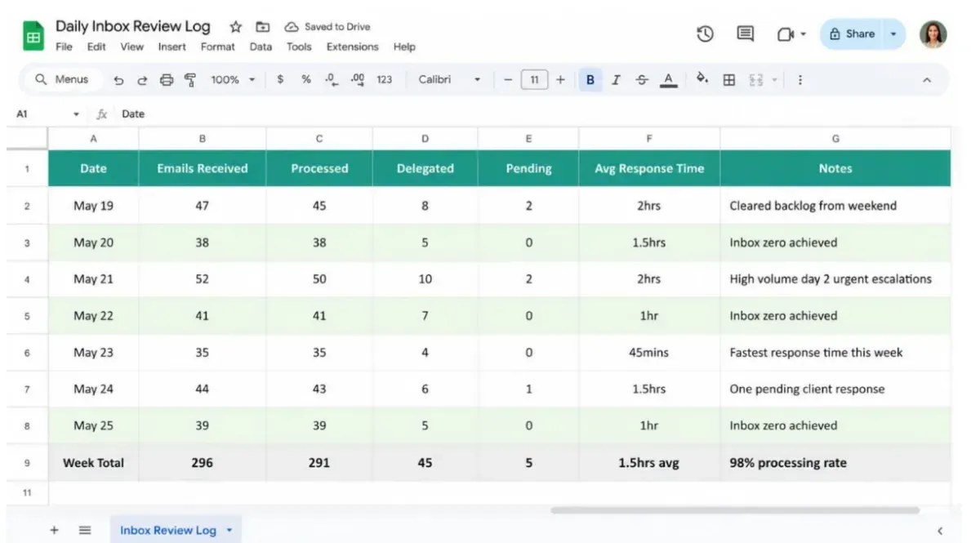Screen dimensions: 980x543
Task: Open more number formats 123
Action: point(385,80)
